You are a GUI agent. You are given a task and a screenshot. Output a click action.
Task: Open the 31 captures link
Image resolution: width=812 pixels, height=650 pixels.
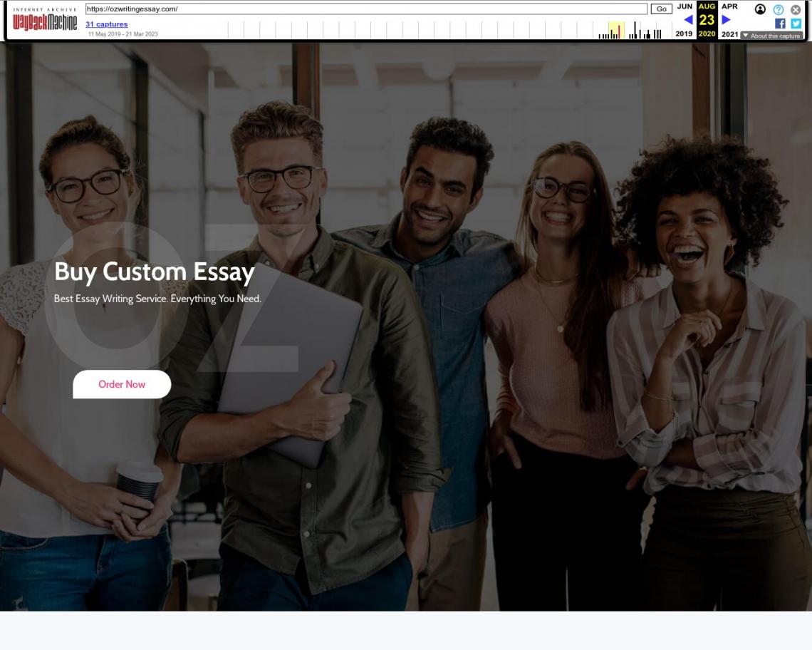[x=106, y=24]
